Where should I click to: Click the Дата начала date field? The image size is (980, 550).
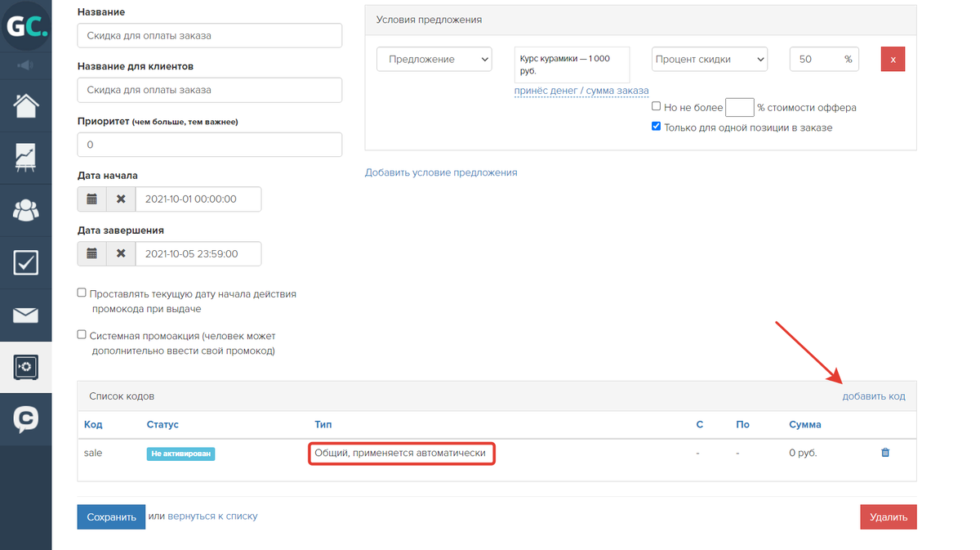point(198,199)
